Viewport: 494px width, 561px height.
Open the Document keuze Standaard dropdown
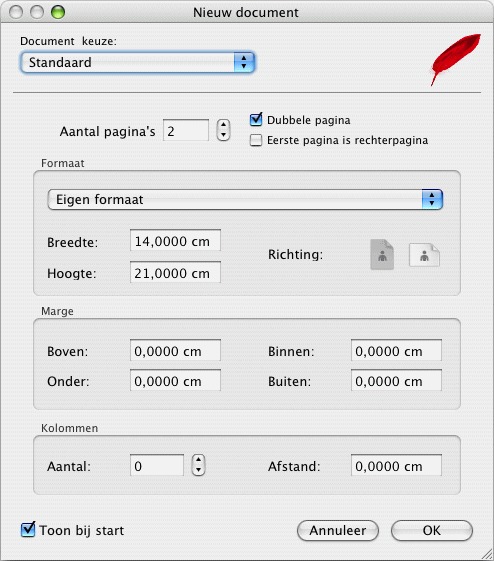click(138, 63)
